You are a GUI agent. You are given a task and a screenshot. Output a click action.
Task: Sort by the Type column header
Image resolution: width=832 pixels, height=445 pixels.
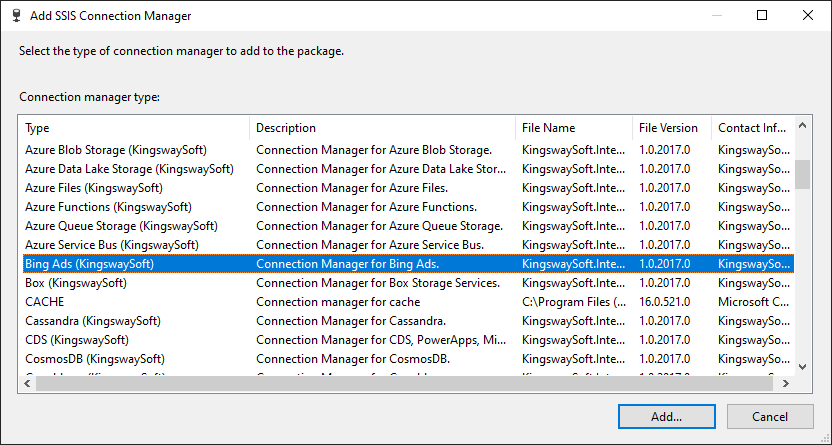pyautogui.click(x=136, y=128)
